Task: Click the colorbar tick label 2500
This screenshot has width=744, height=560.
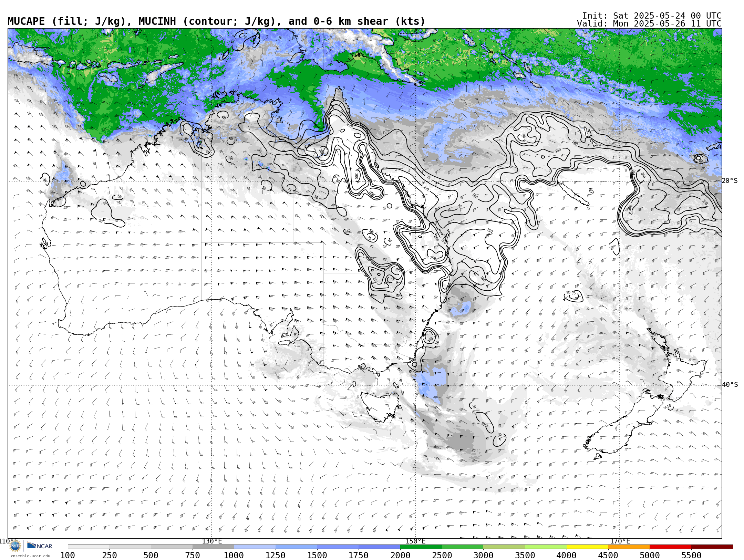Action: click(442, 555)
